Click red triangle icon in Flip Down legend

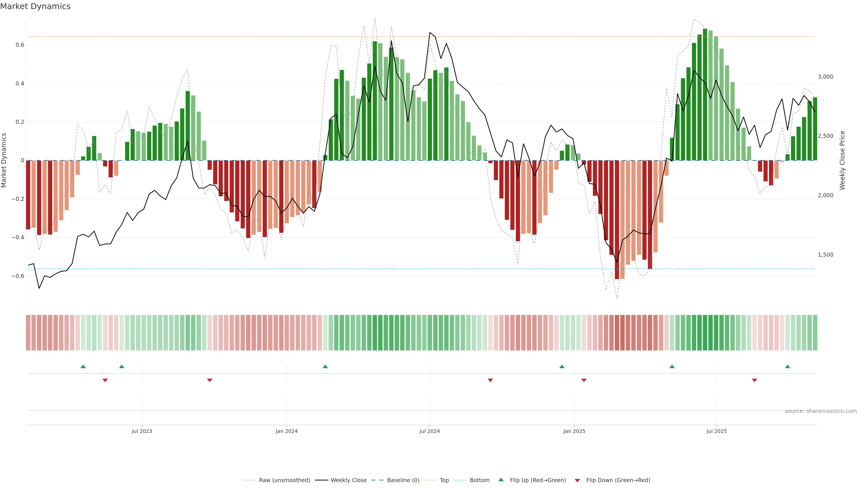[x=577, y=480]
